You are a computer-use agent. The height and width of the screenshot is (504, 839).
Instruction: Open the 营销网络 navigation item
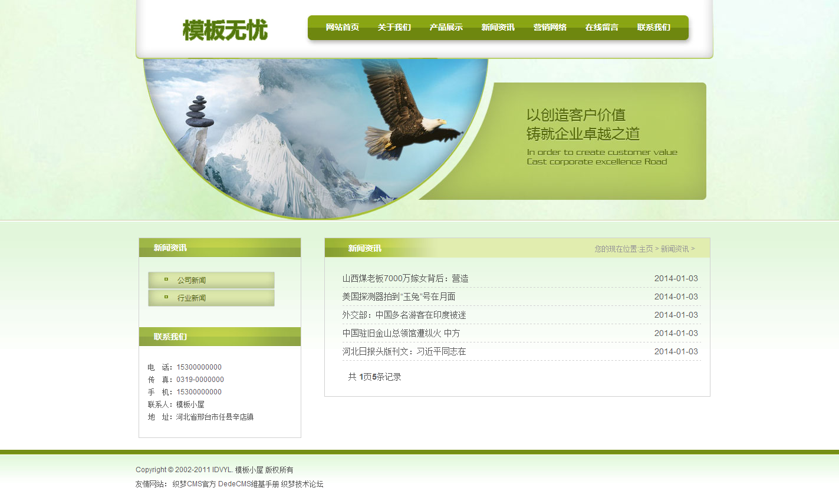tap(550, 28)
